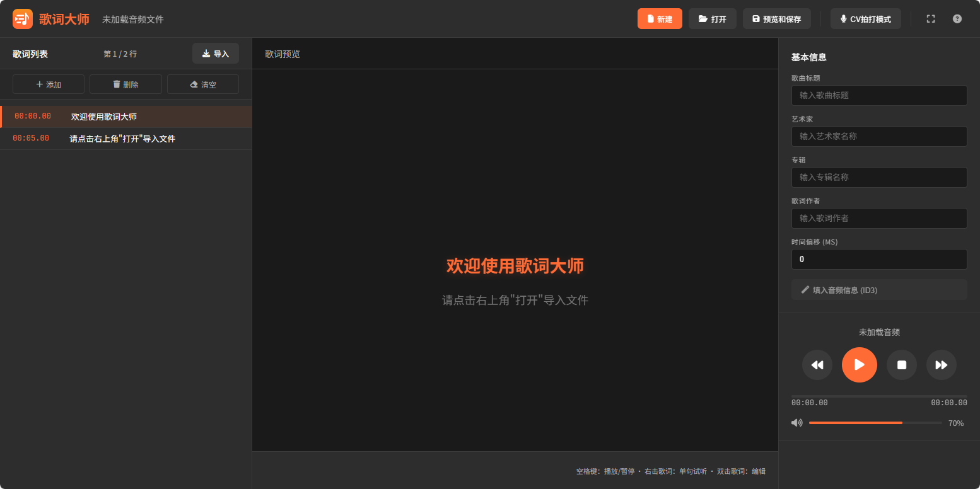980x489 pixels.
Task: Click 预览和保存 to preview and save
Action: (777, 19)
